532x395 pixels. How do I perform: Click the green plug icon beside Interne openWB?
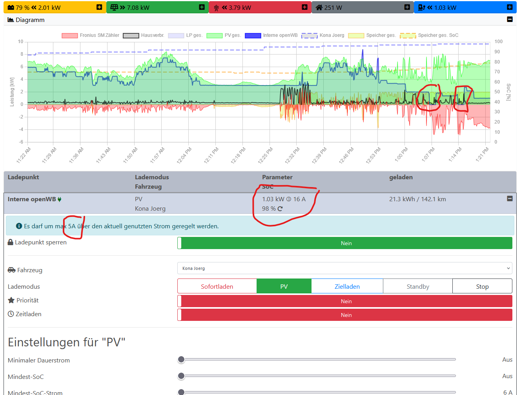point(60,199)
